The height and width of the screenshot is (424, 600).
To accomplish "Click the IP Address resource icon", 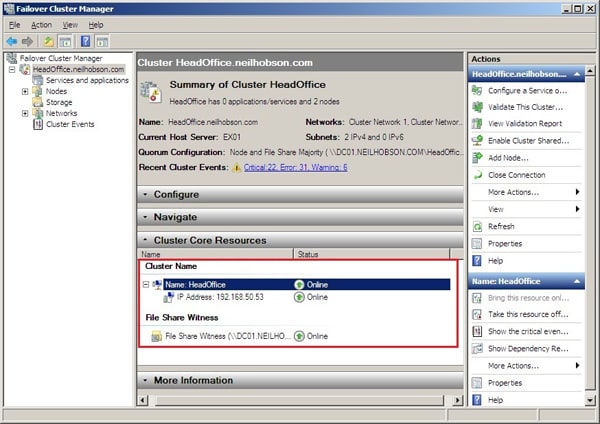I will [x=168, y=297].
